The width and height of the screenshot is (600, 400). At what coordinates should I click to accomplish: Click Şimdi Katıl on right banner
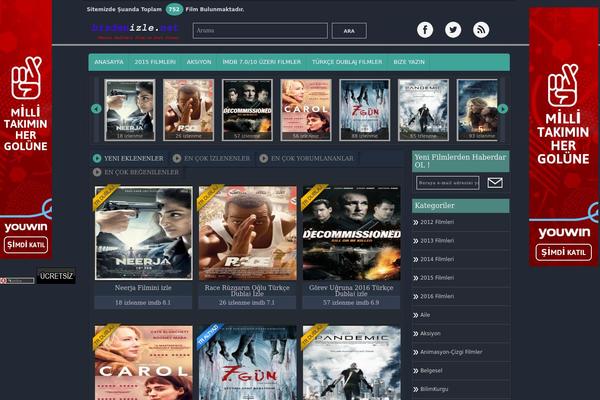pyautogui.click(x=563, y=252)
